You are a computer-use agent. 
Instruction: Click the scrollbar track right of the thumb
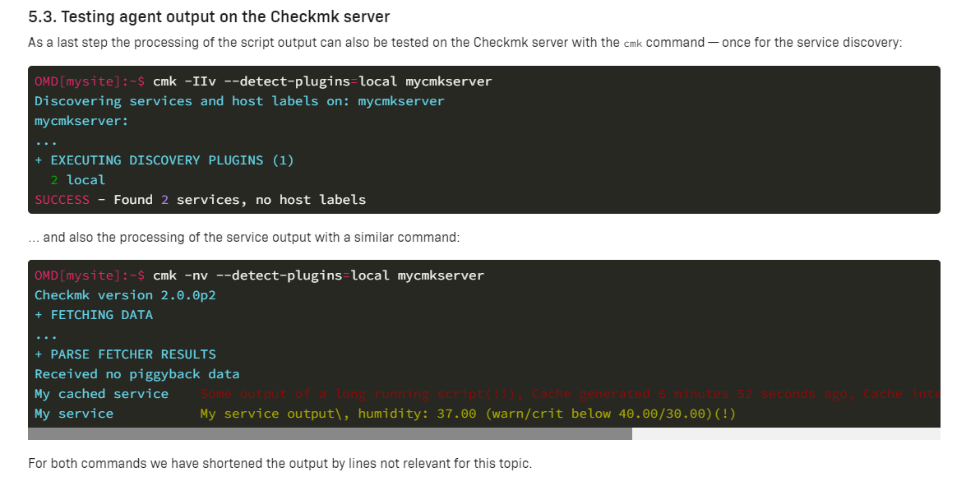click(x=786, y=433)
